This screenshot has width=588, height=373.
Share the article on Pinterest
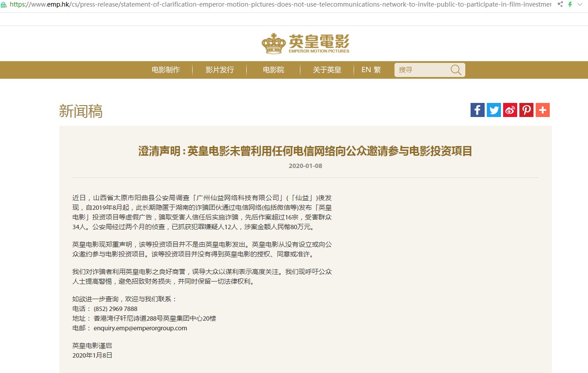(526, 110)
